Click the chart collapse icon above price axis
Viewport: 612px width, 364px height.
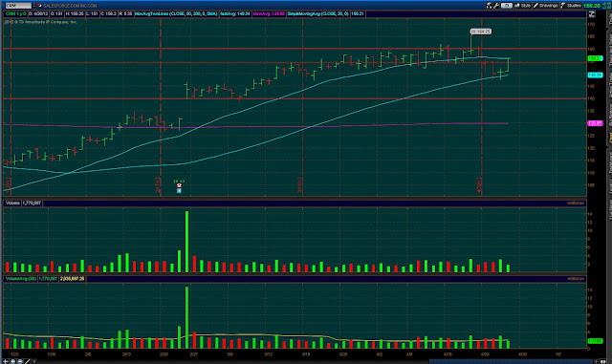592,14
